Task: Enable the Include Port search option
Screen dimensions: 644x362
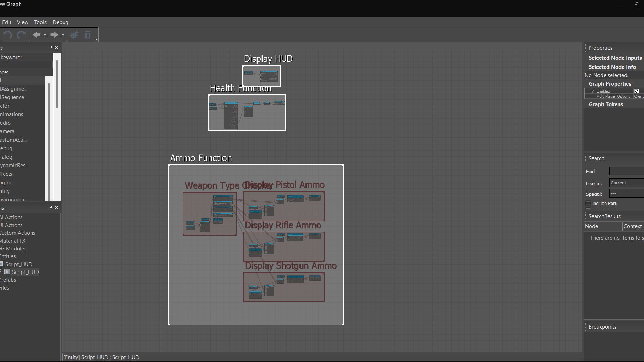Action: (588, 203)
